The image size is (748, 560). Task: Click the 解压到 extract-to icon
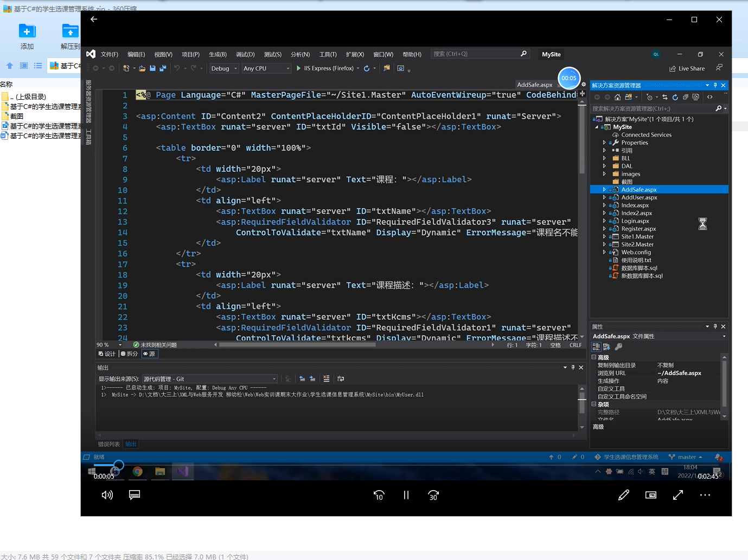pyautogui.click(x=71, y=31)
